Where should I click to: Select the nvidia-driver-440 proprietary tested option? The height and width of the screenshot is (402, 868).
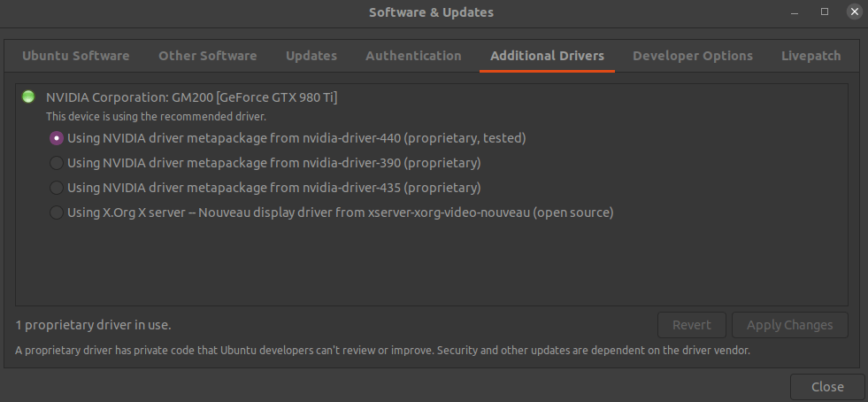pyautogui.click(x=57, y=138)
